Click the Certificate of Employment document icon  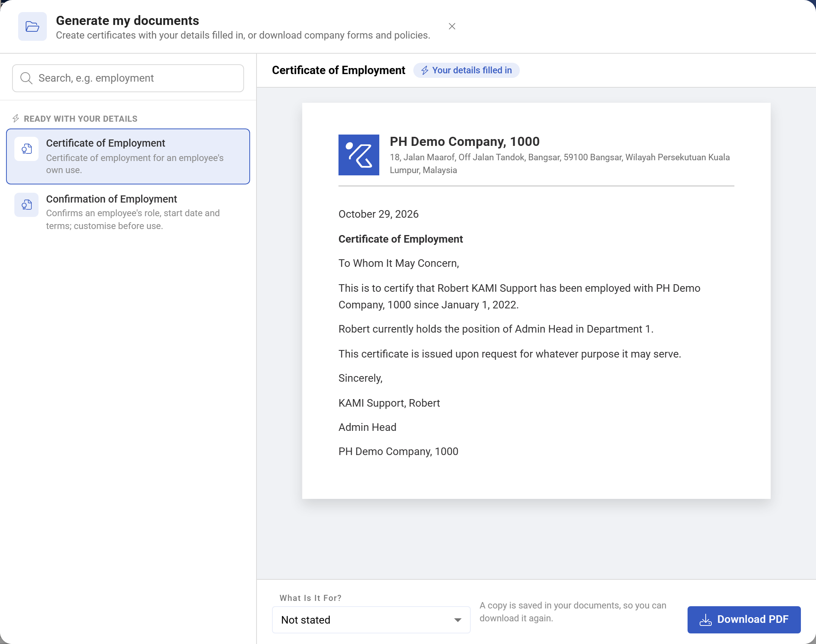tap(26, 149)
